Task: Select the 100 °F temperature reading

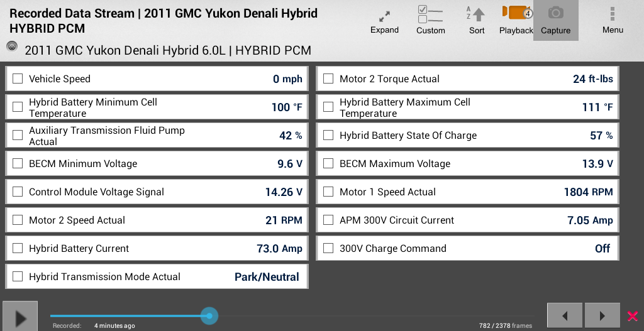Action: point(287,107)
